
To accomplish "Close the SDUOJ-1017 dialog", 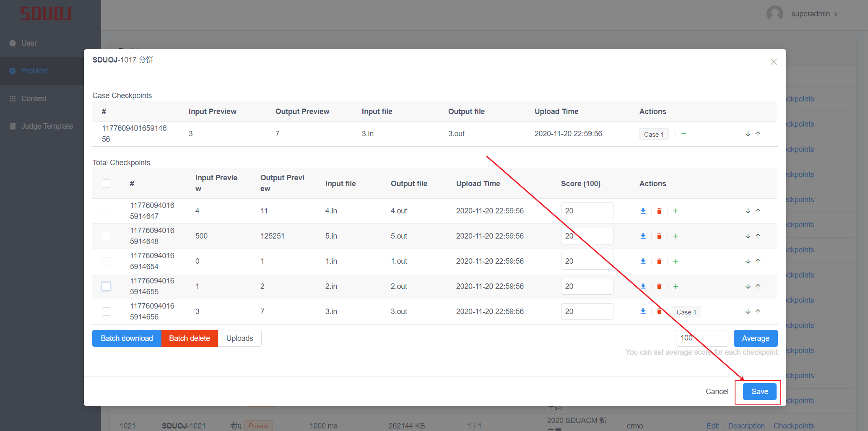I will [x=774, y=62].
